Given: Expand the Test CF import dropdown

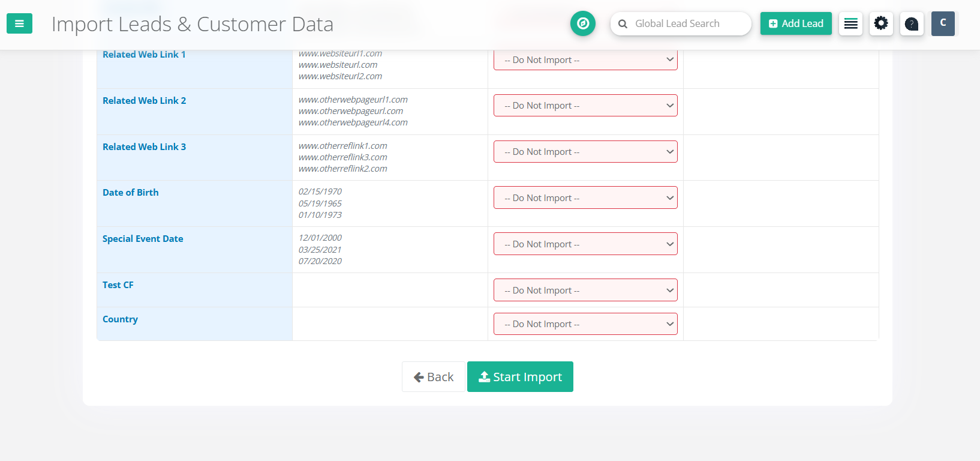Looking at the screenshot, I should point(585,291).
